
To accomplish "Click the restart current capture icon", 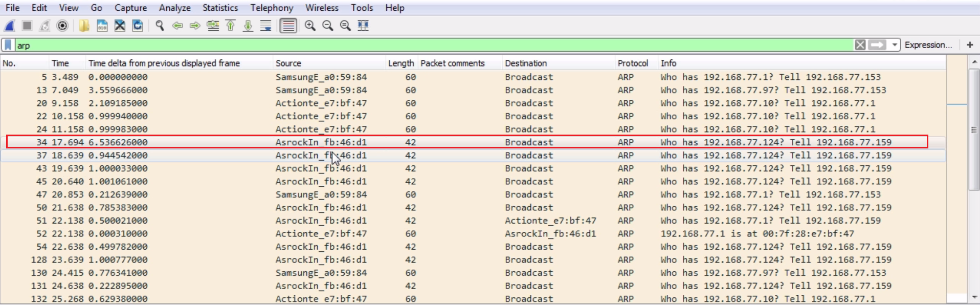I will tap(45, 26).
